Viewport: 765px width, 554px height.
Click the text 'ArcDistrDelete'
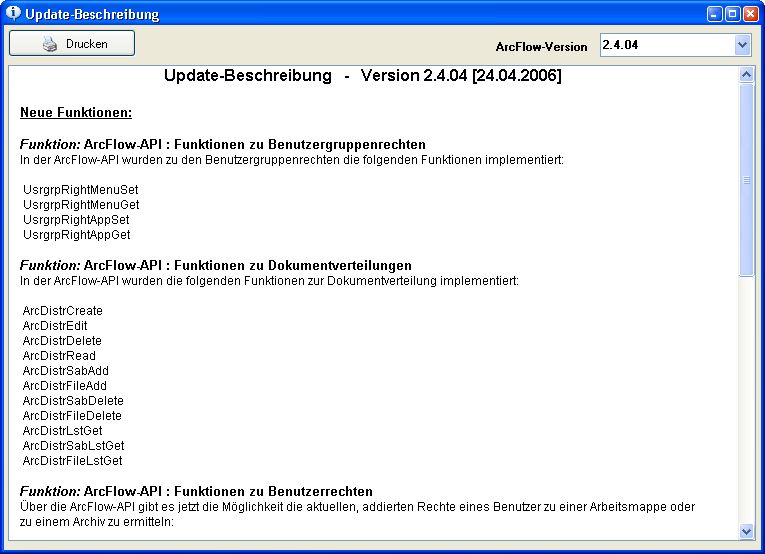62,341
